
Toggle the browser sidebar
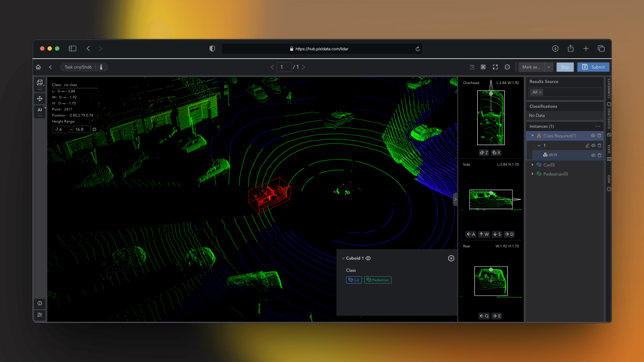pos(72,49)
